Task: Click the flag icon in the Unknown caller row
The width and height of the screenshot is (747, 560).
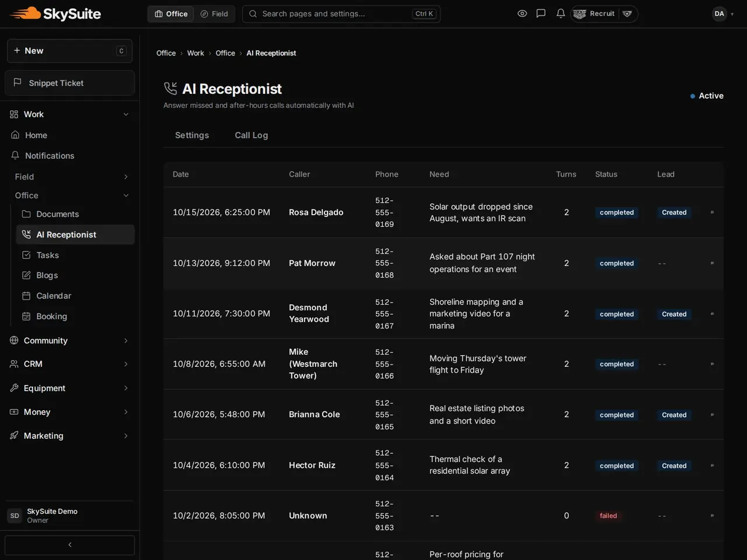Action: [712, 516]
